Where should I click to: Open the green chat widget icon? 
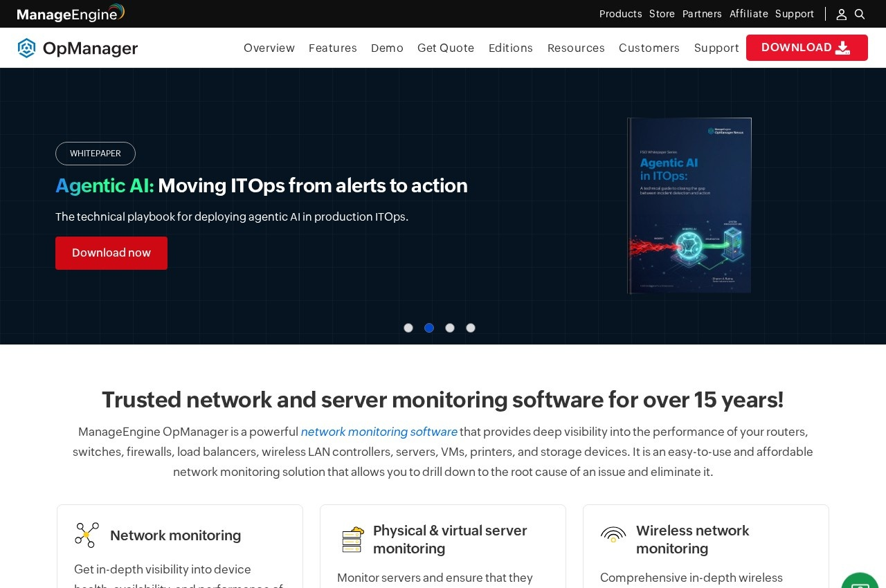coord(860,580)
